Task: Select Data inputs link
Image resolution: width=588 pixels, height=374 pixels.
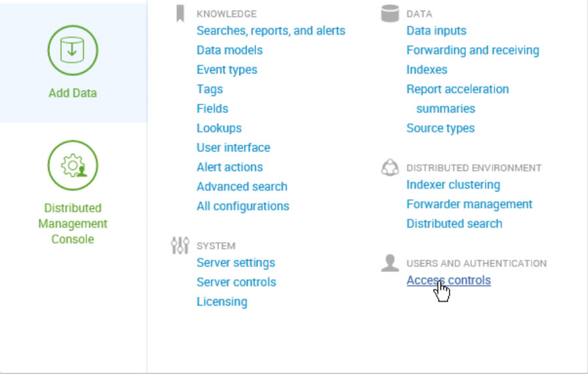Action: coord(436,31)
